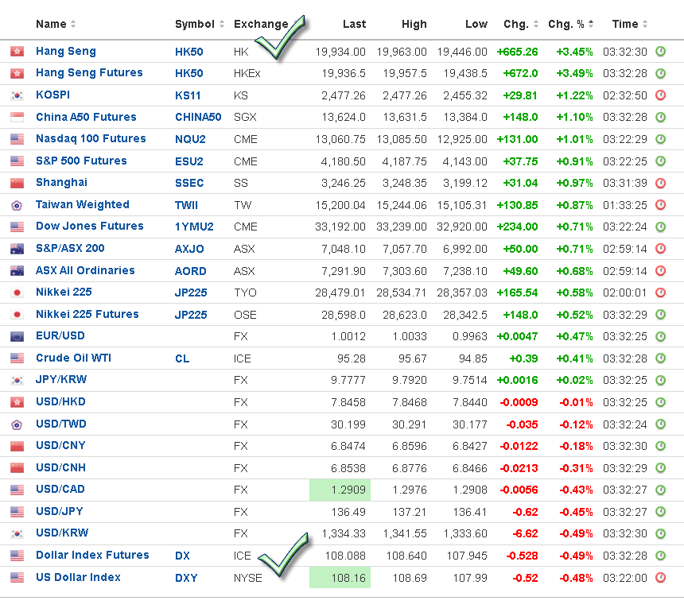Click the South Korea flag beside JPY/KRW
The width and height of the screenshot is (684, 616).
pos(17,380)
